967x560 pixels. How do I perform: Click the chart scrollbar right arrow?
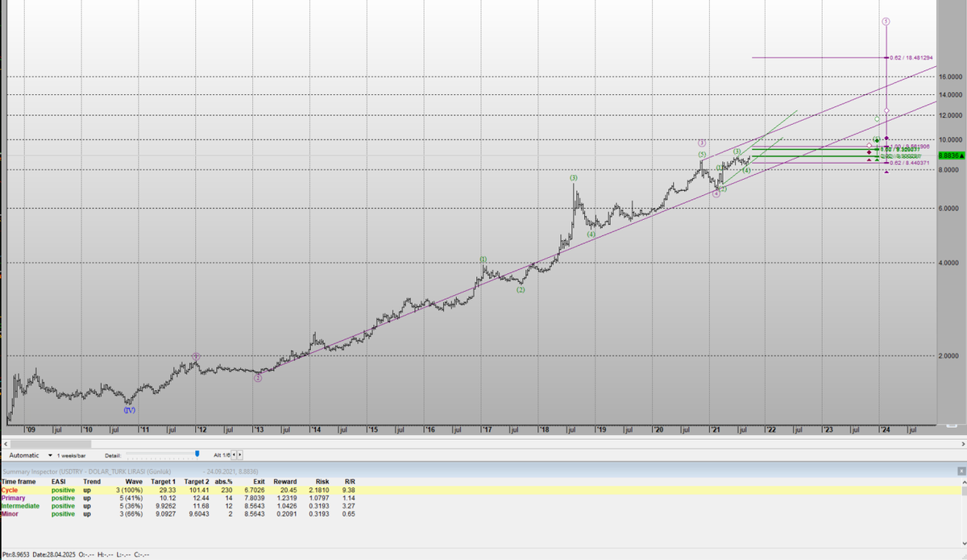pos(961,443)
